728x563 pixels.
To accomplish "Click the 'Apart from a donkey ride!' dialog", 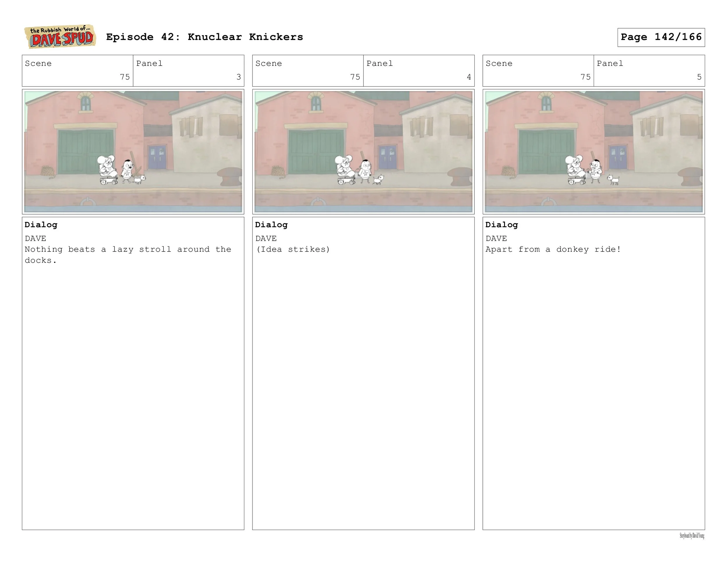I will tap(553, 249).
